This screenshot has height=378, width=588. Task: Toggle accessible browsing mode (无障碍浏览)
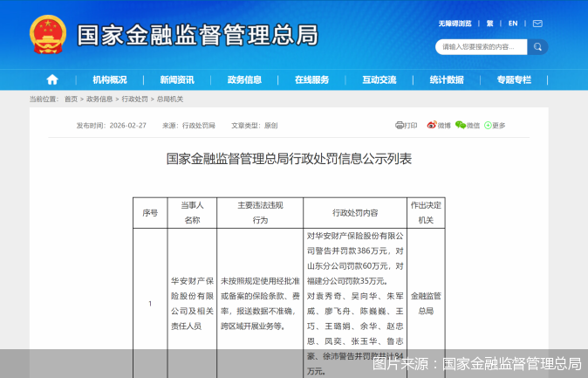[x=455, y=24]
